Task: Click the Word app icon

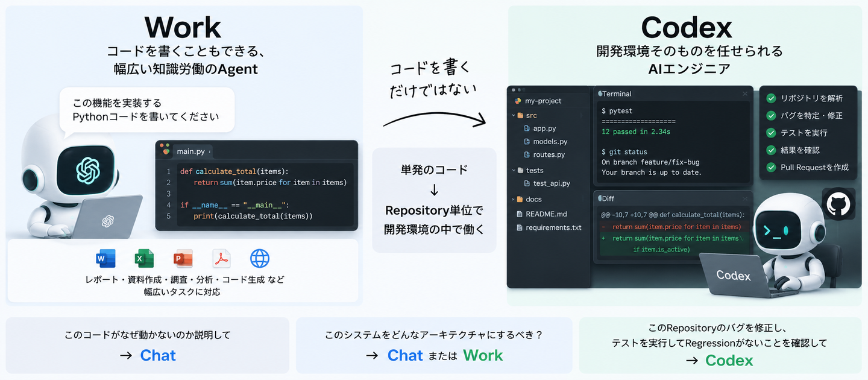Action: point(105,259)
